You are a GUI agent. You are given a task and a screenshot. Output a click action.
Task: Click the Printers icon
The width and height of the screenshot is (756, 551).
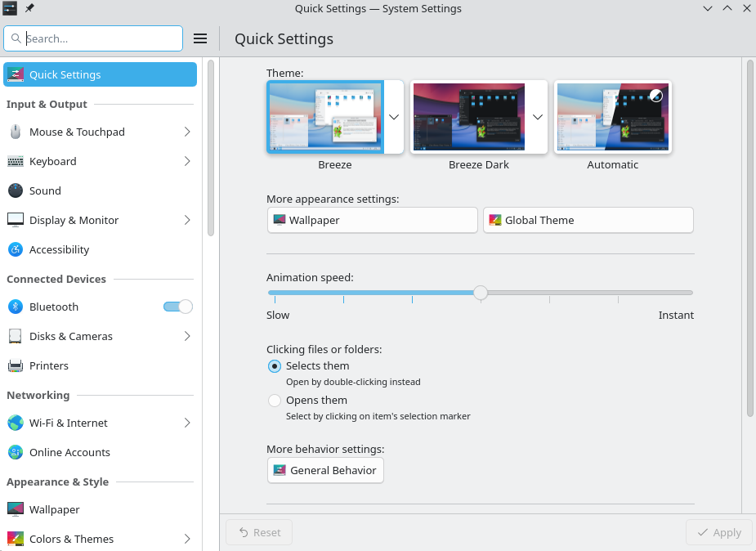[x=16, y=365]
